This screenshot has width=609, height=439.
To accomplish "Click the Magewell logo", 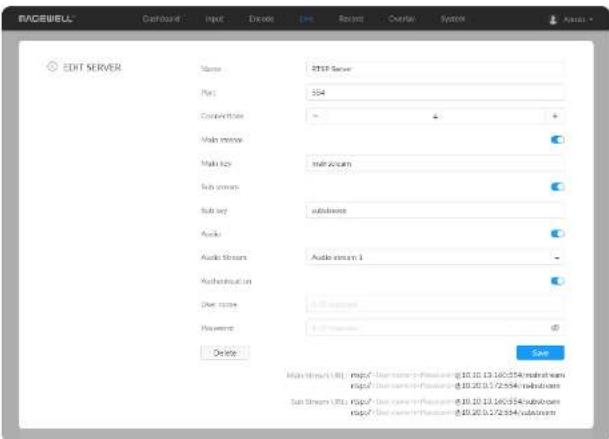I will (46, 19).
